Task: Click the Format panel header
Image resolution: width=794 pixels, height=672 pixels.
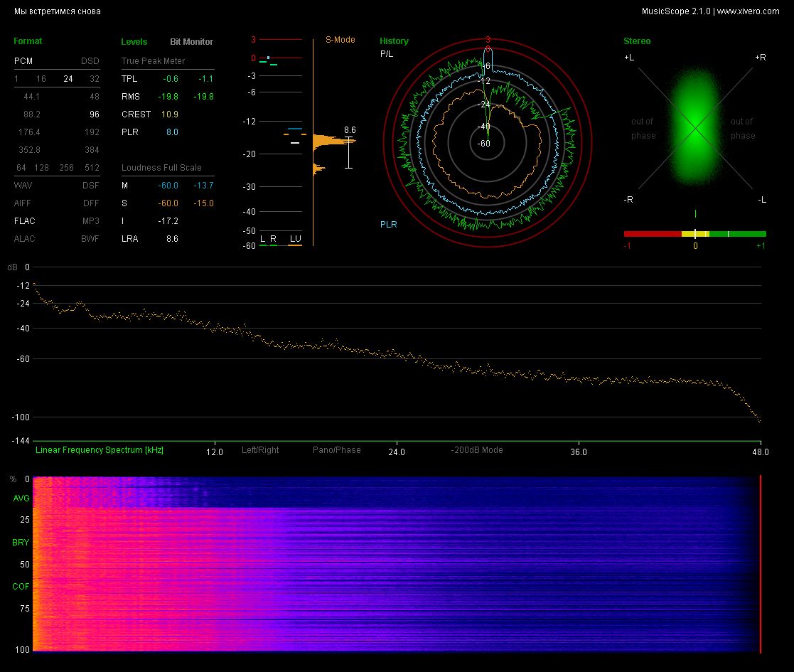Action: point(28,41)
